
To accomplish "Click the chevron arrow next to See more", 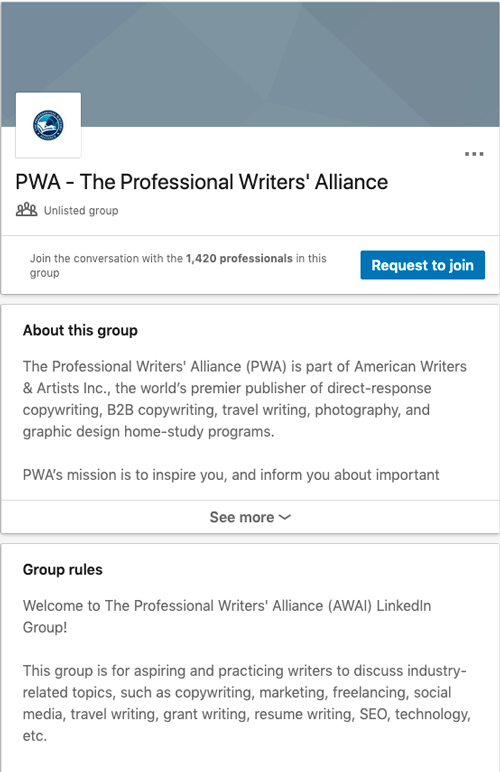I will coord(285,517).
